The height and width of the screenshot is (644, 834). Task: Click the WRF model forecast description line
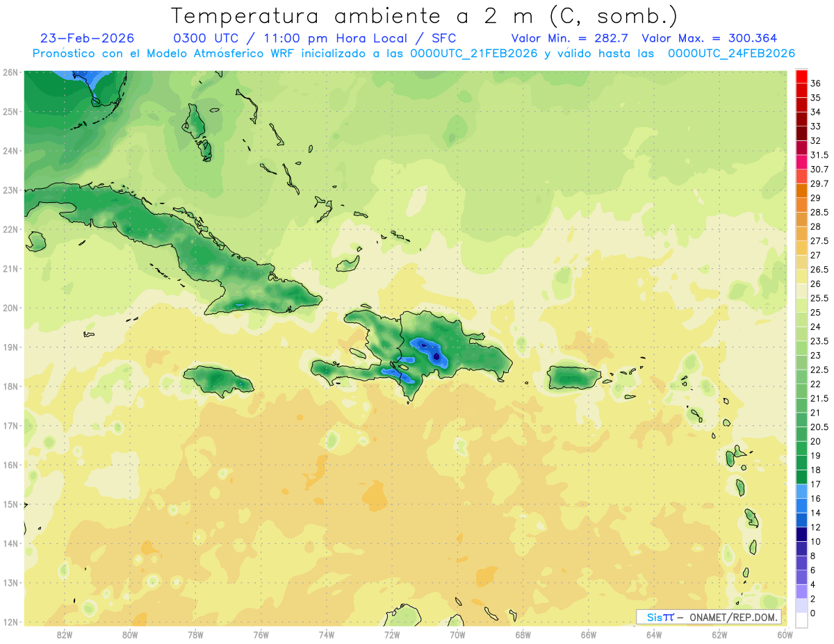point(414,53)
